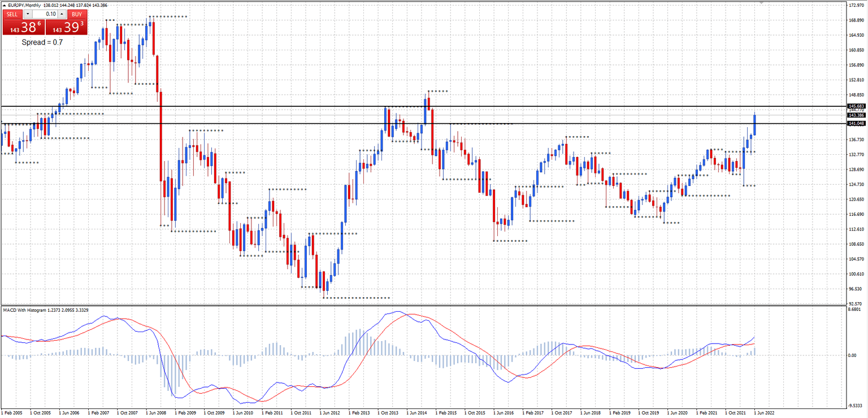
Task: Click the 120.650 price axis value
Action: pos(857,199)
